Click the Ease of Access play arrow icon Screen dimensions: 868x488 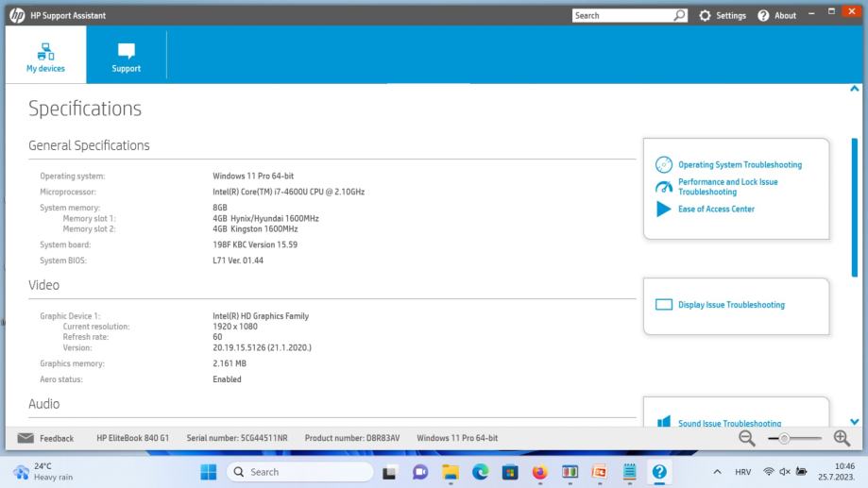tap(663, 210)
